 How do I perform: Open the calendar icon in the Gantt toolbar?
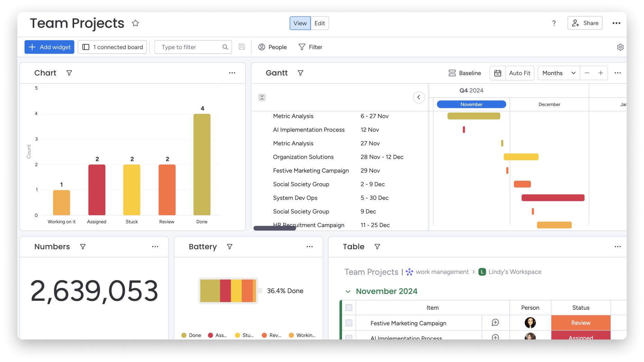498,73
